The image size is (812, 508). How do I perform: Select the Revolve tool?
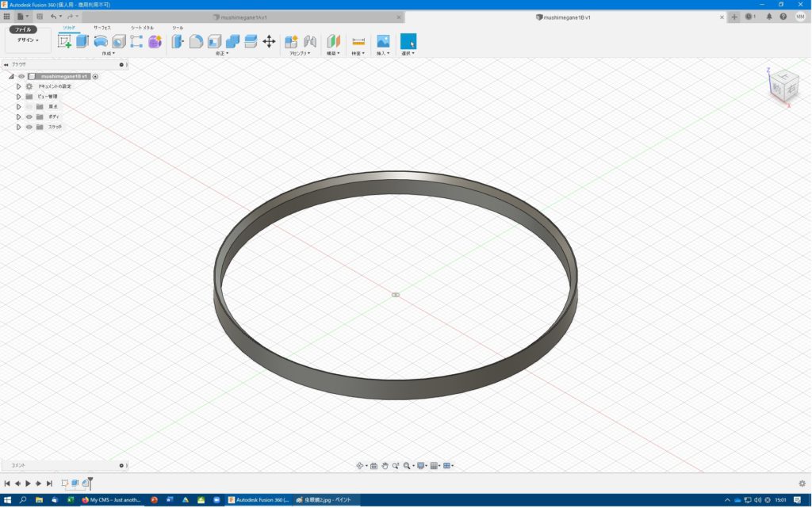tap(101, 41)
